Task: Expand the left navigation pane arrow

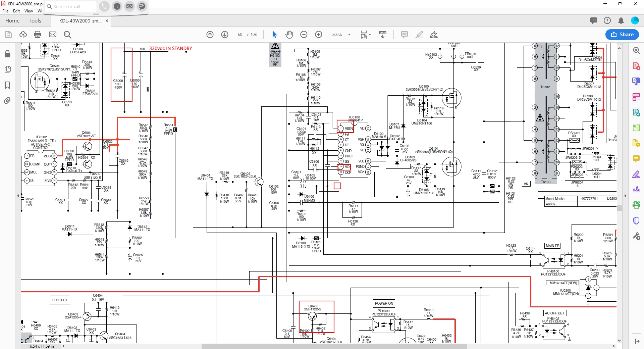Action: (x=18, y=196)
